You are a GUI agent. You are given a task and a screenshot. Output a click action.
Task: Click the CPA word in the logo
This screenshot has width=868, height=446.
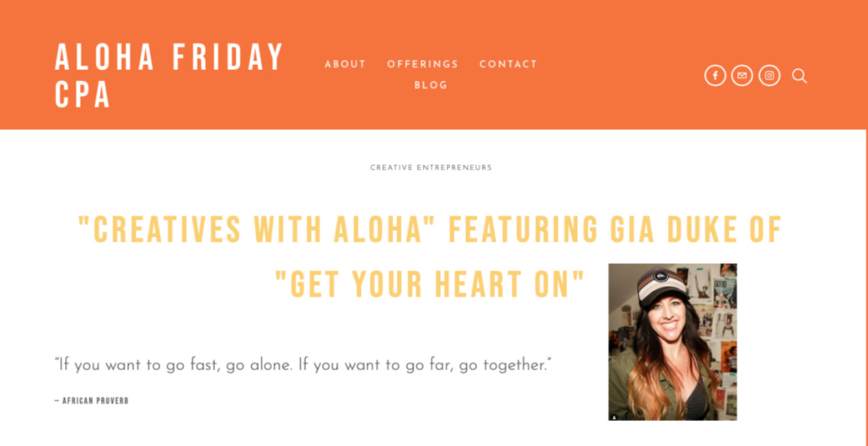click(83, 95)
